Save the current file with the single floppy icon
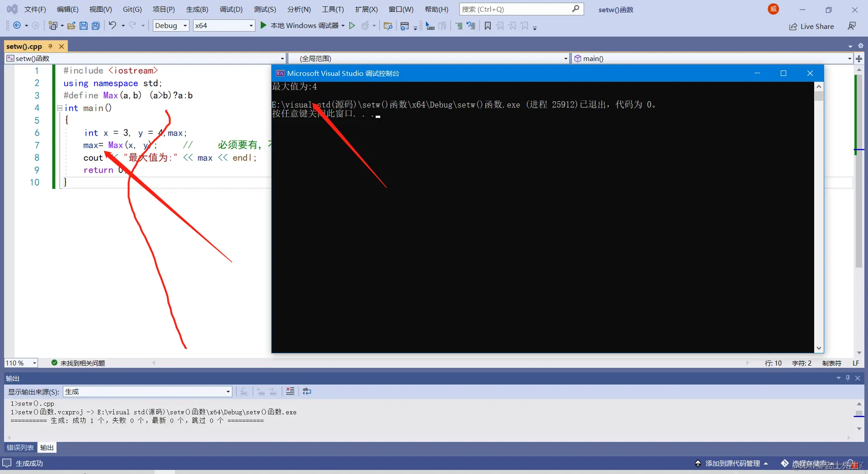The width and height of the screenshot is (868, 474). pyautogui.click(x=84, y=26)
